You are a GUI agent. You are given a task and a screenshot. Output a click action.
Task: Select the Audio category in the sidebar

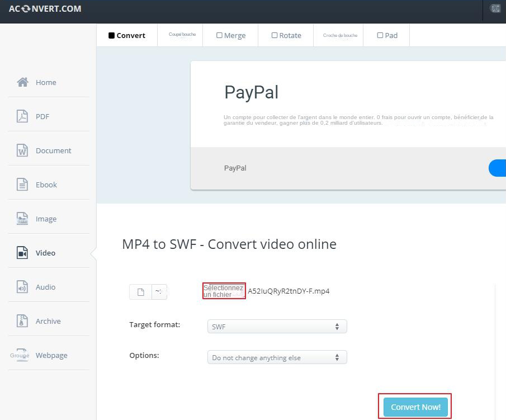click(x=46, y=287)
